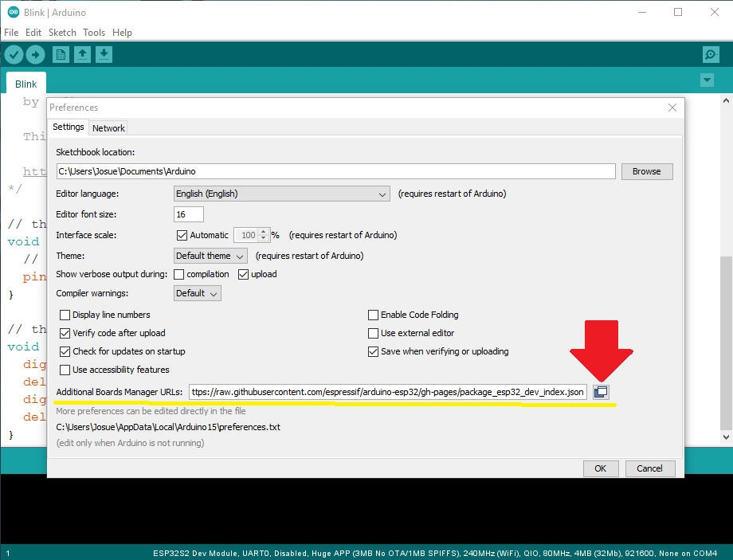Click the preferences.txt file path

click(168, 427)
